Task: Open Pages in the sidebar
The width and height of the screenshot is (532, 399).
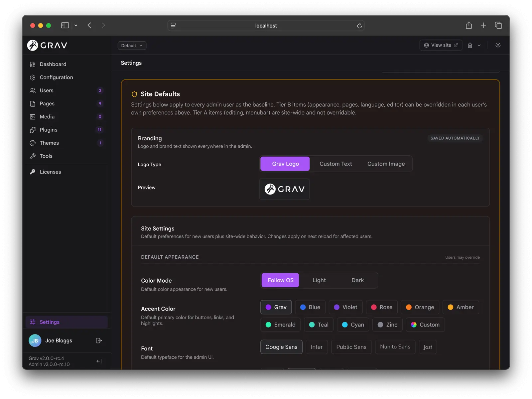Action: [66, 103]
